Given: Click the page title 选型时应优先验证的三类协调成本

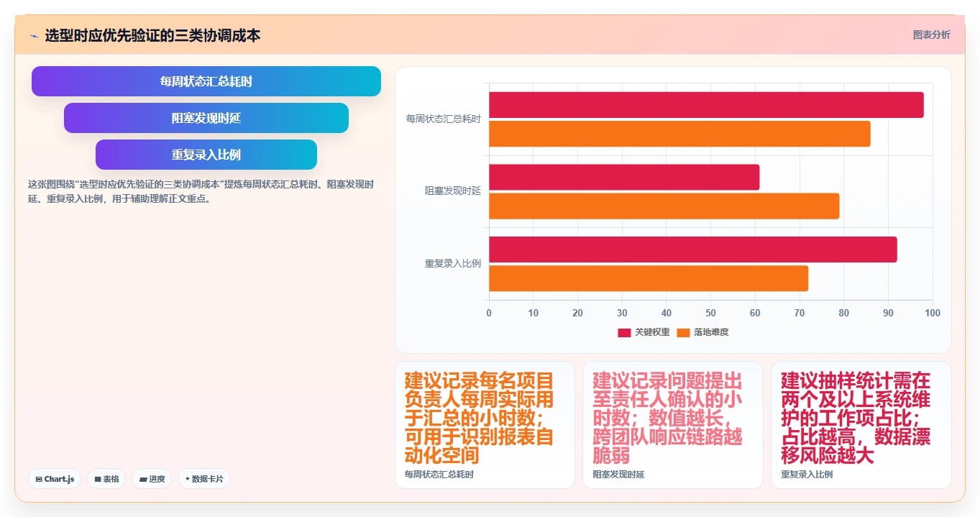Looking at the screenshot, I should 152,35.
